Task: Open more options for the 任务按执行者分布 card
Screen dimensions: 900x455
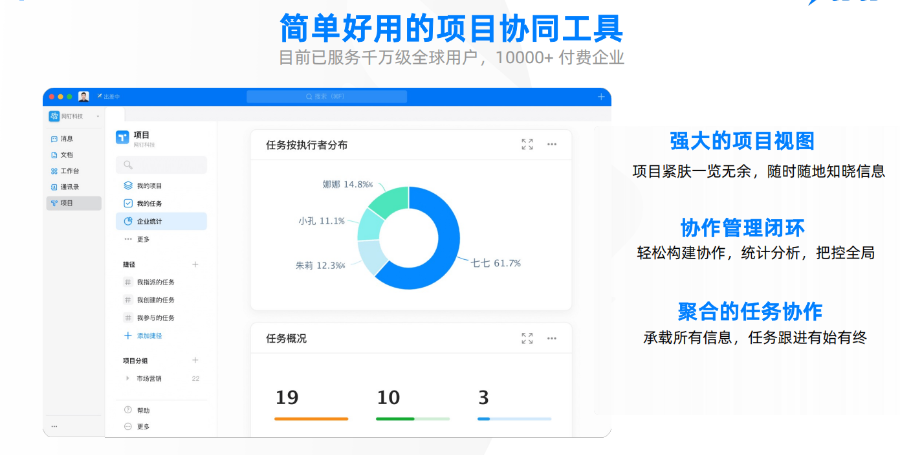Action: (551, 144)
